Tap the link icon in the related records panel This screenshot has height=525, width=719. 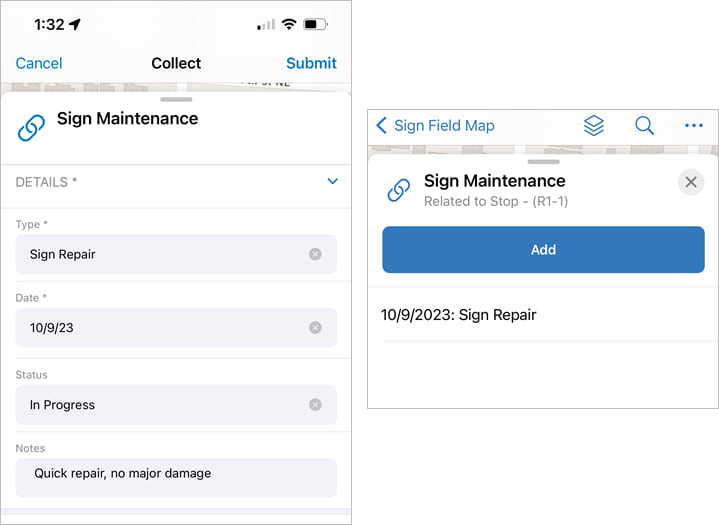coord(398,190)
